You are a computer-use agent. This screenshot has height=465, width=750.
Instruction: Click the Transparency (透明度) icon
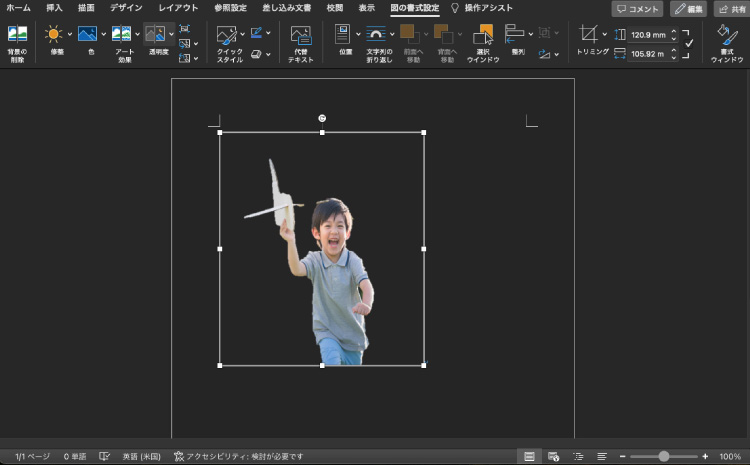[x=155, y=35]
